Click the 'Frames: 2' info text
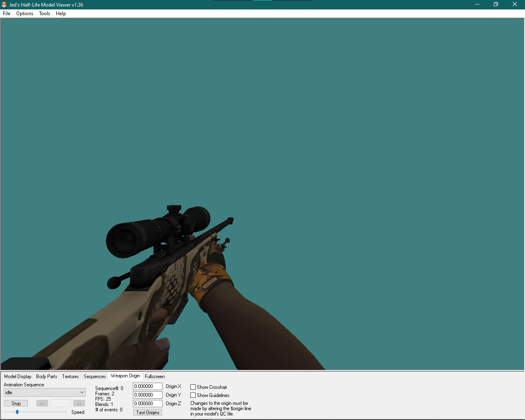 [x=105, y=394]
